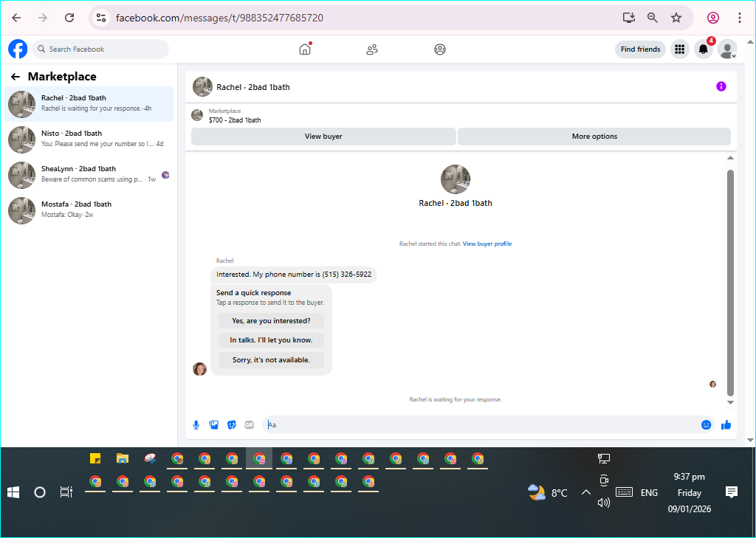
Task: Choose a sticker icon
Action: 232,424
